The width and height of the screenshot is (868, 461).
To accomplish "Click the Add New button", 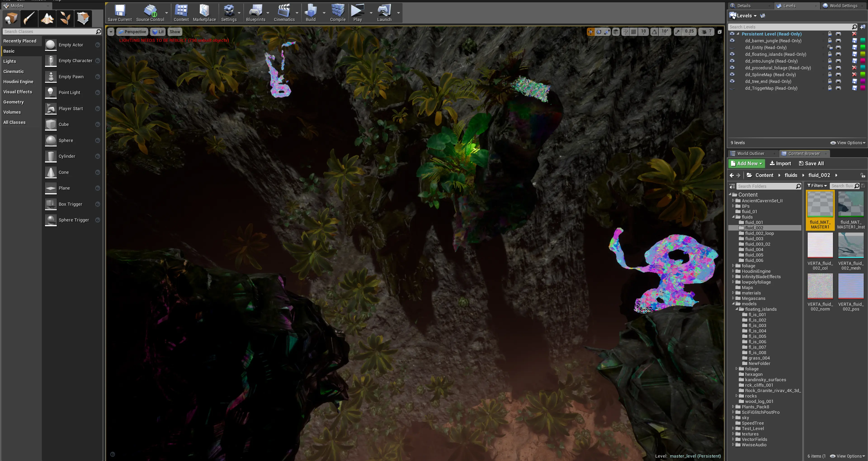I will pyautogui.click(x=747, y=163).
